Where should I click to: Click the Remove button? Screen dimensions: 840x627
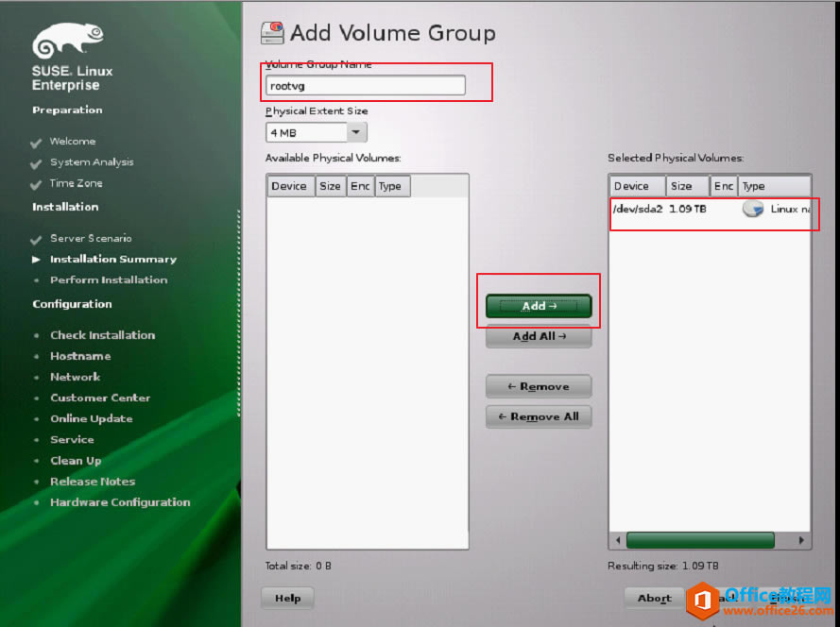[539, 386]
